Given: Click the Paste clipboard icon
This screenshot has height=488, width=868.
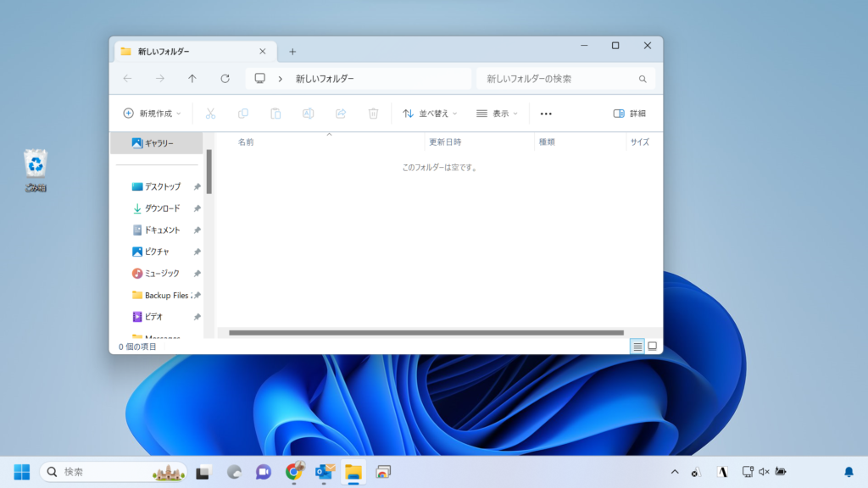Looking at the screenshot, I should [x=275, y=114].
